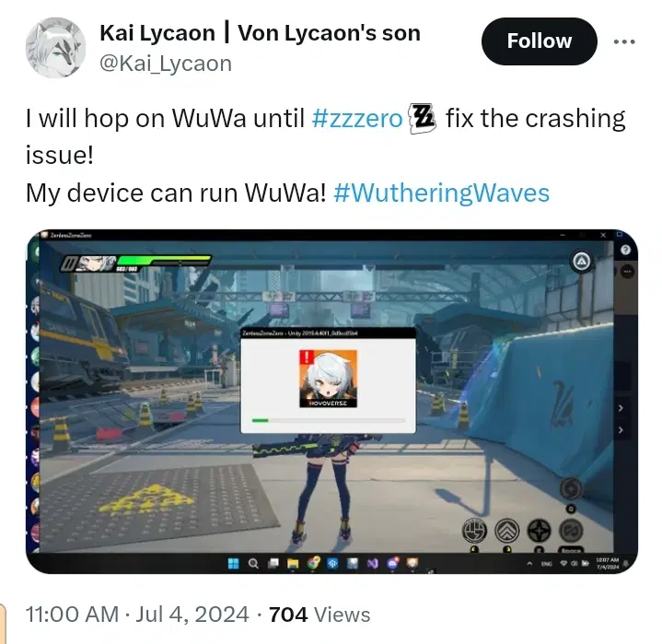Click the question mark help icon
662x644 pixels.
626,250
